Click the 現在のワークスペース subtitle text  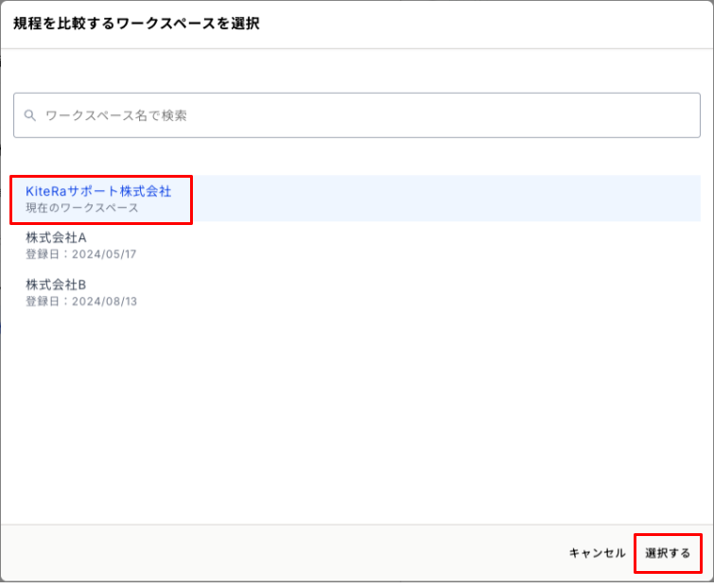(x=82, y=208)
